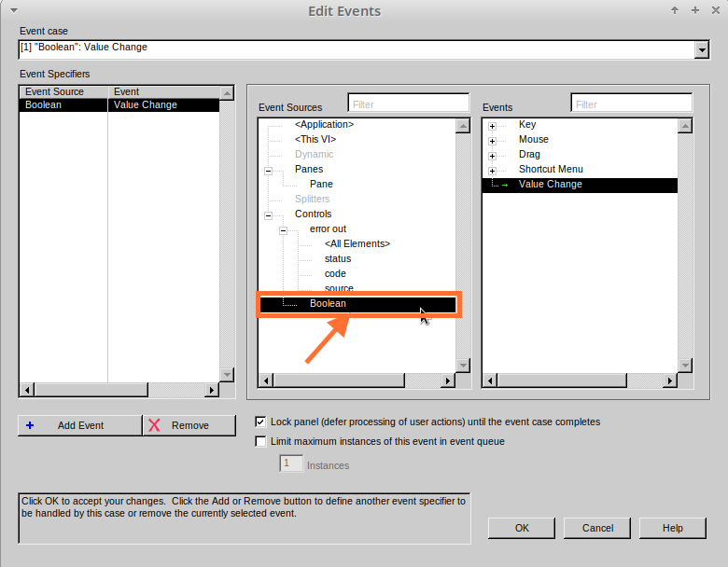The image size is (728, 567).
Task: Select code element in tree
Action: click(335, 273)
